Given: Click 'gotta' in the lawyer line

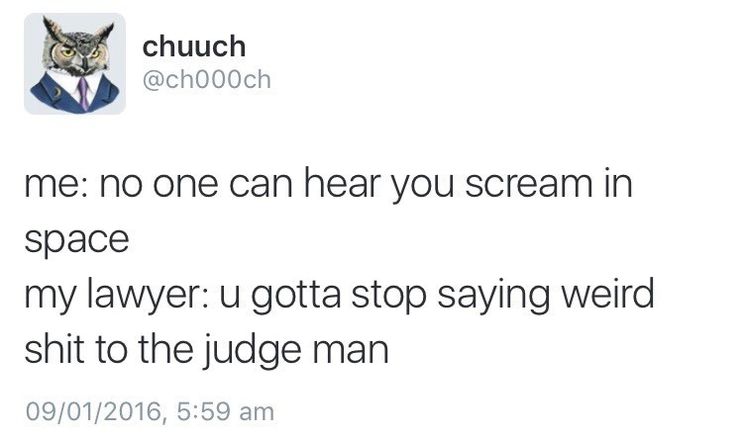Looking at the screenshot, I should click(x=296, y=296).
